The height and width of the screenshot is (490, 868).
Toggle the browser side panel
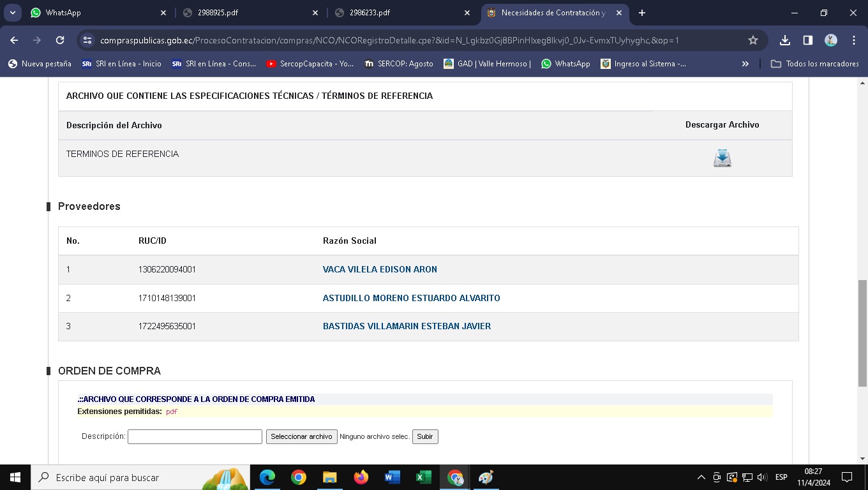[x=808, y=40]
